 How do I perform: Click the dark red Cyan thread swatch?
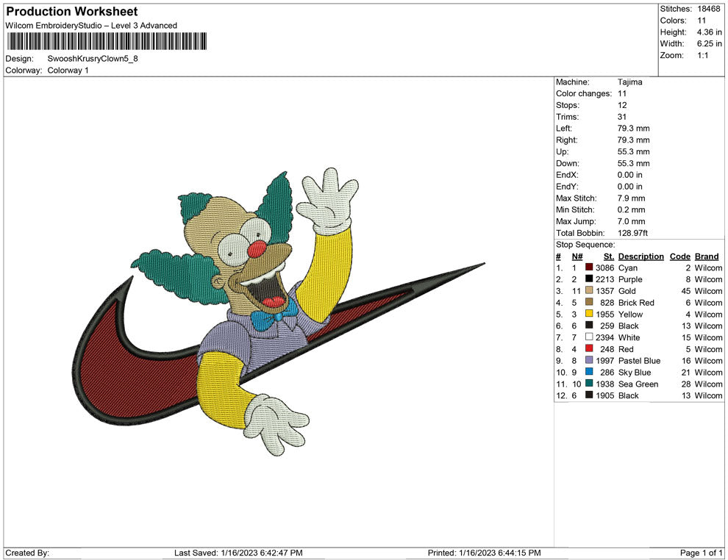pyautogui.click(x=589, y=268)
